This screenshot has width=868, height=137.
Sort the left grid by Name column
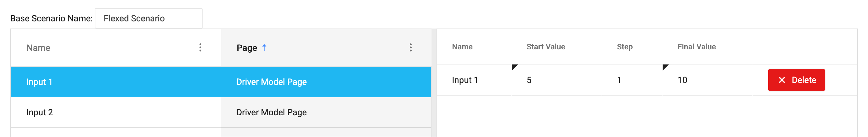tap(38, 48)
